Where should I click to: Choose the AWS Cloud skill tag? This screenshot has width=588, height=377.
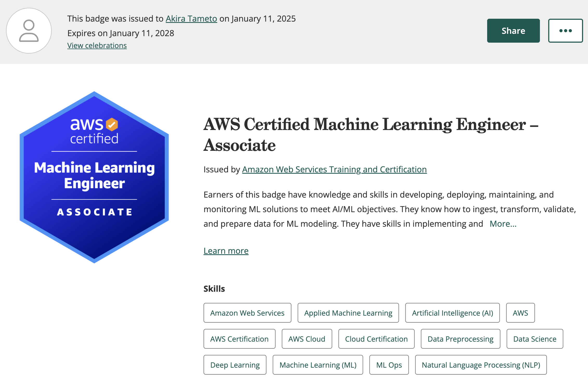click(307, 339)
